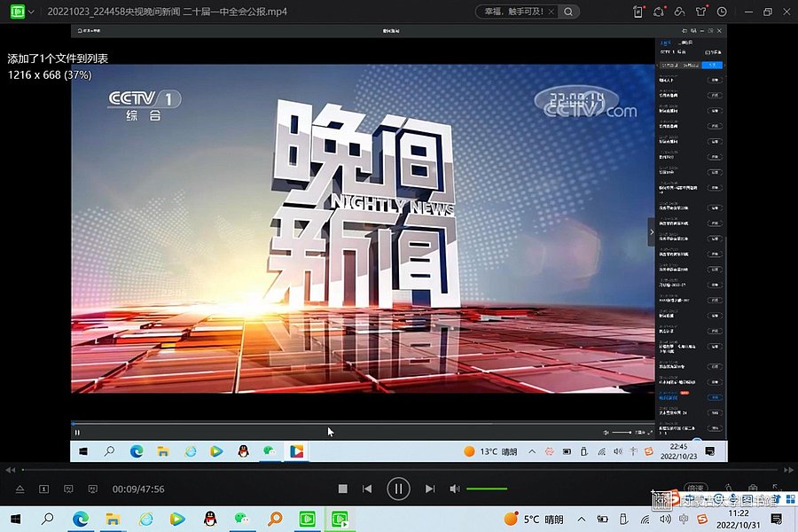This screenshot has width=798, height=532.
Task: Open the skin (T-shirt) icon
Action: [700, 12]
